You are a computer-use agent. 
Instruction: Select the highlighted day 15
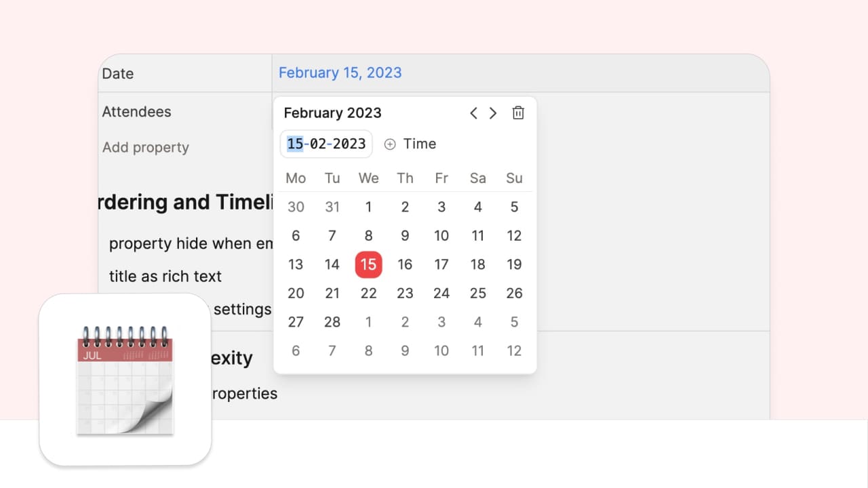click(x=368, y=264)
